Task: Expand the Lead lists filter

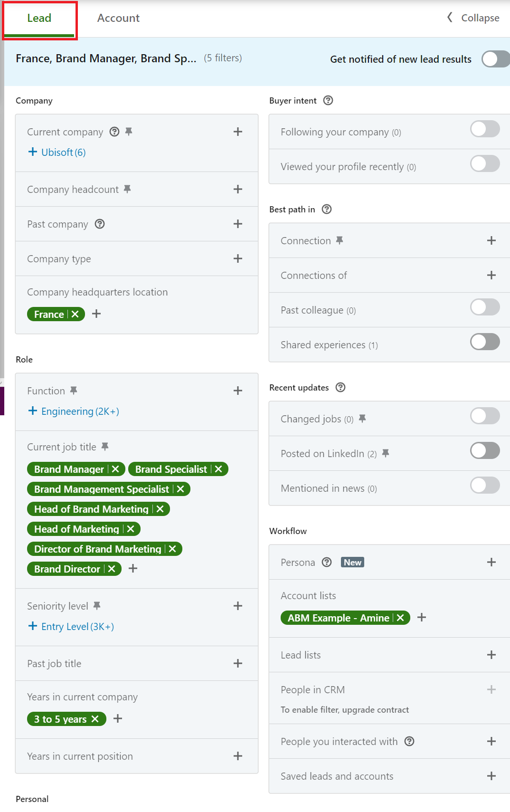Action: point(491,655)
